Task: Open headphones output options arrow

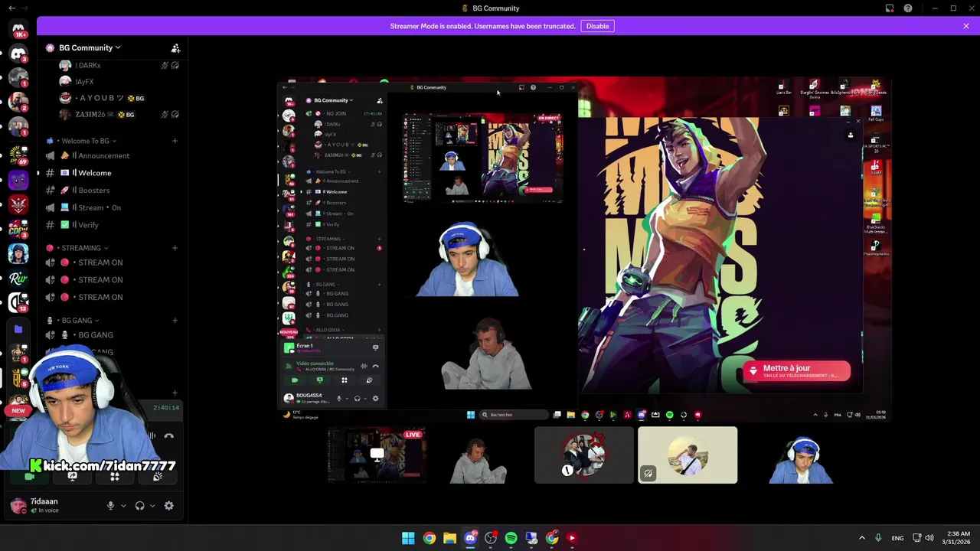Action: coord(152,506)
